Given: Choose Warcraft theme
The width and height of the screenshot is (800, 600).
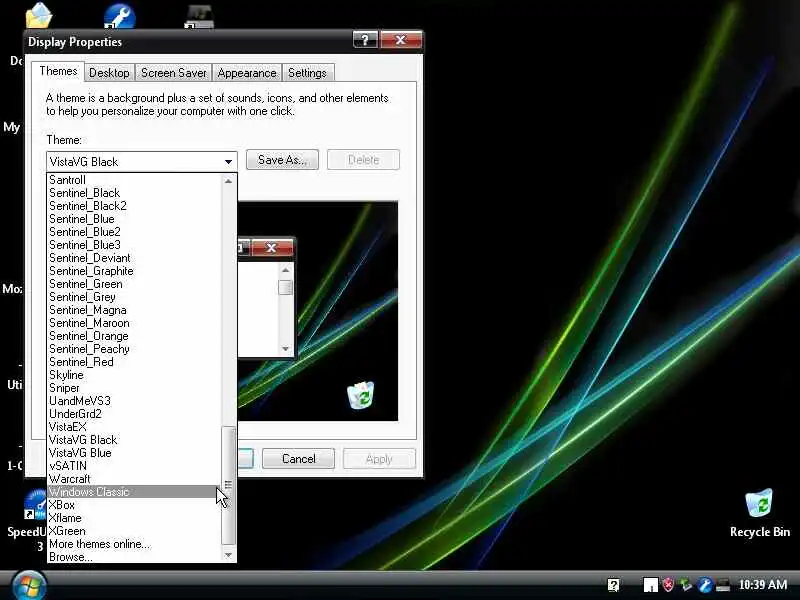Looking at the screenshot, I should [x=135, y=479].
